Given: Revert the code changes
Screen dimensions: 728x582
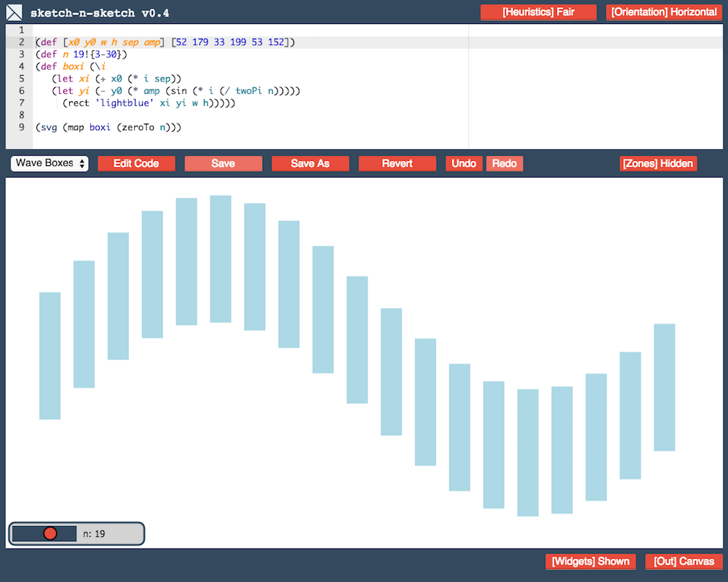Looking at the screenshot, I should tap(397, 164).
